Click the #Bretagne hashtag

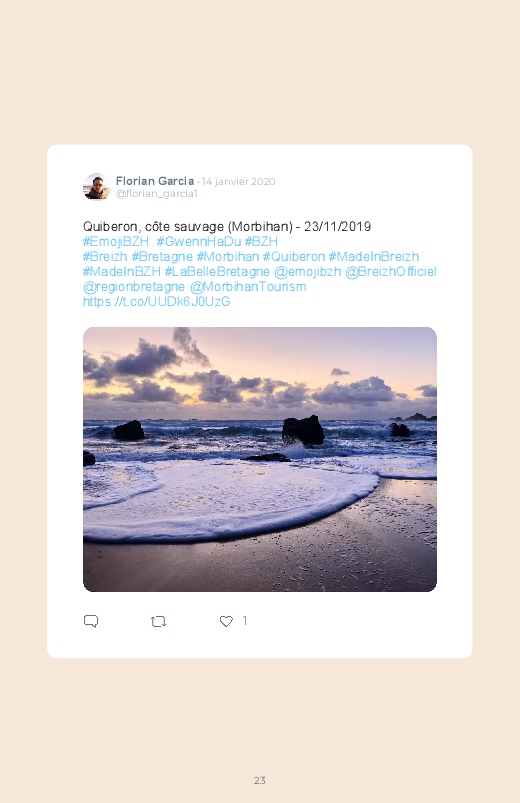point(162,257)
